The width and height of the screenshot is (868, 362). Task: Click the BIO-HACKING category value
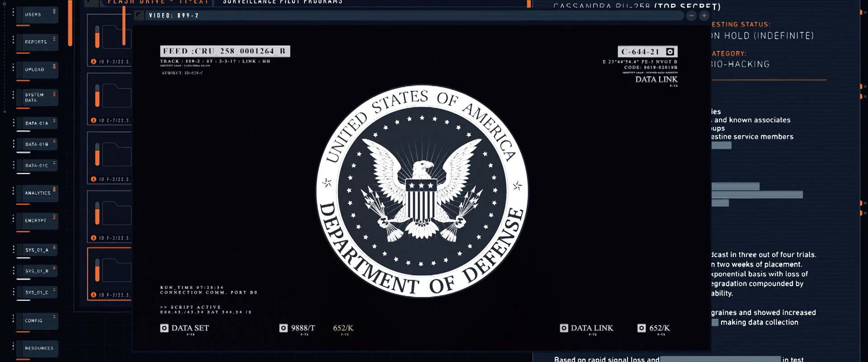point(740,64)
